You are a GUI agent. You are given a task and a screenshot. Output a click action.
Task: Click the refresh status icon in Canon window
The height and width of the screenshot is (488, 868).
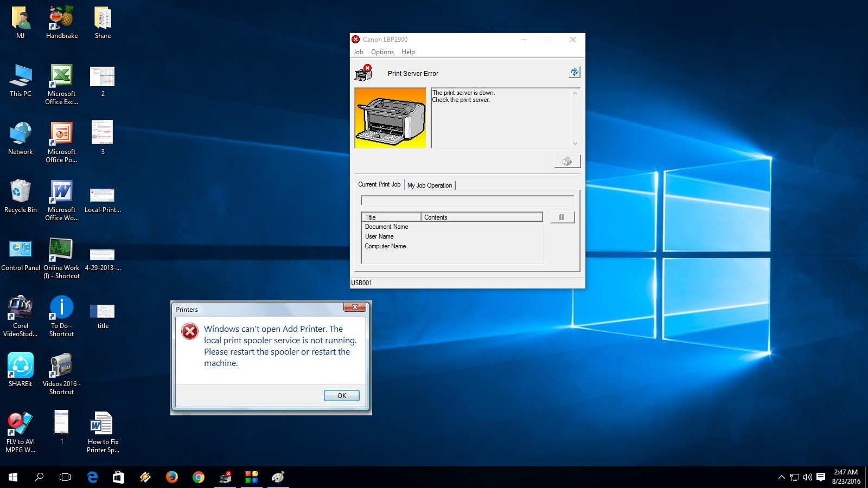point(574,72)
